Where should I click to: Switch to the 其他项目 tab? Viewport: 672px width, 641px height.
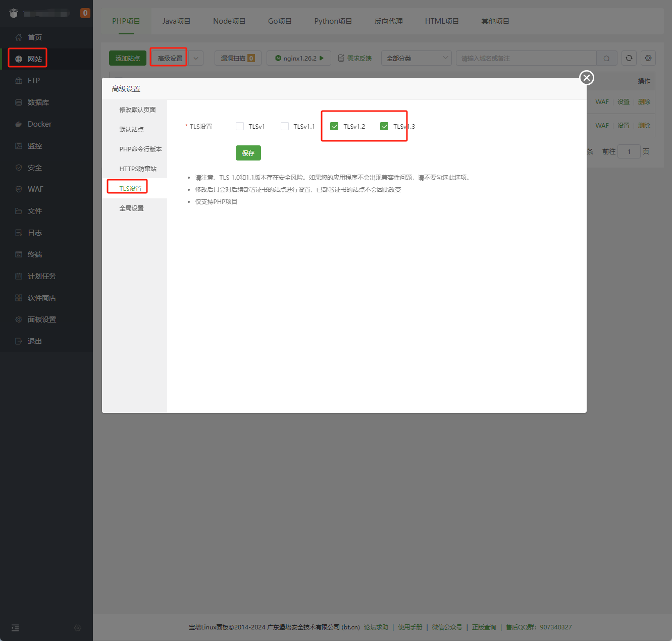click(x=495, y=21)
